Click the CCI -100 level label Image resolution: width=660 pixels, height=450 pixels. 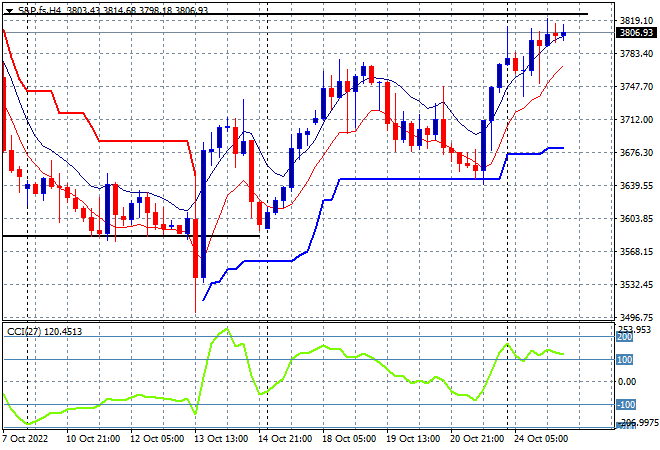626,405
